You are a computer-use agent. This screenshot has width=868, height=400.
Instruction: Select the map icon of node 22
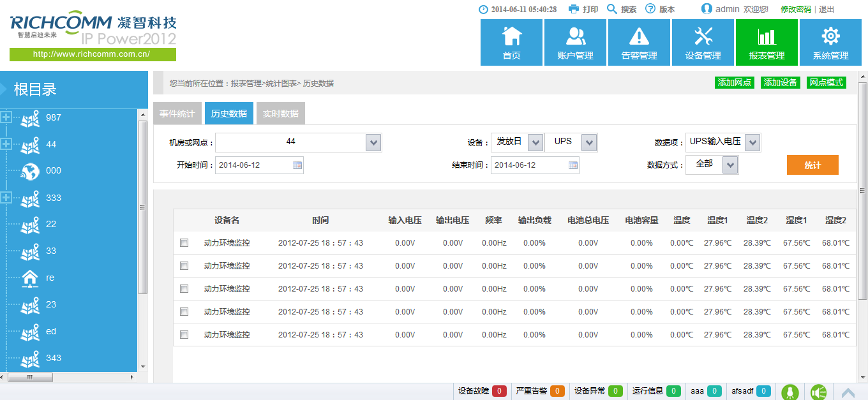30,225
